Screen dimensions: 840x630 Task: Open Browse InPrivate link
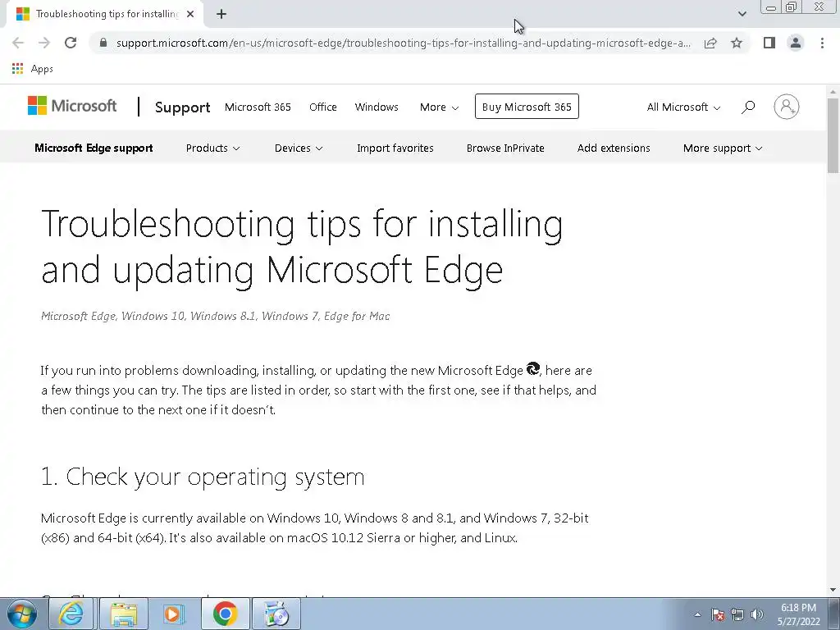pos(505,148)
